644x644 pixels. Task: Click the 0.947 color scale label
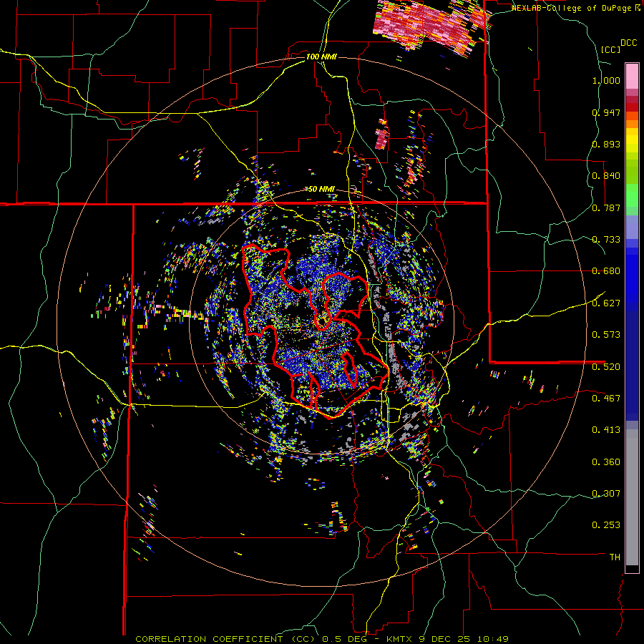606,112
